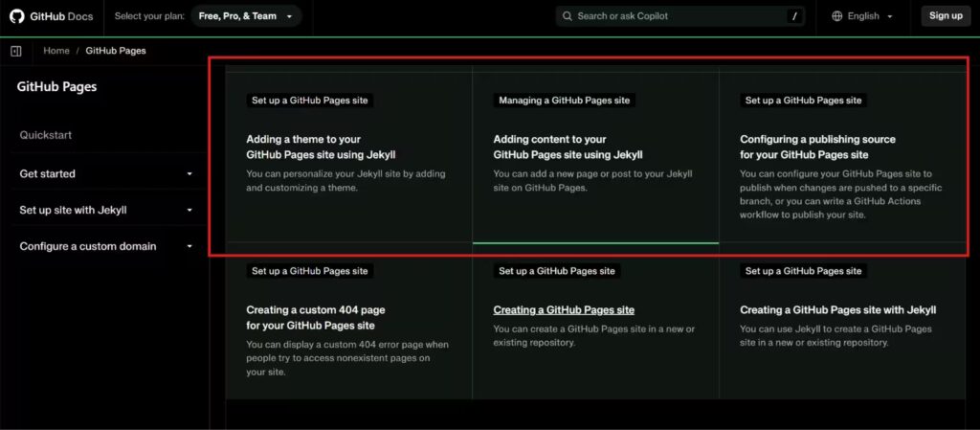Open Adding a theme to your site article
The image size is (980, 430).
click(x=321, y=147)
